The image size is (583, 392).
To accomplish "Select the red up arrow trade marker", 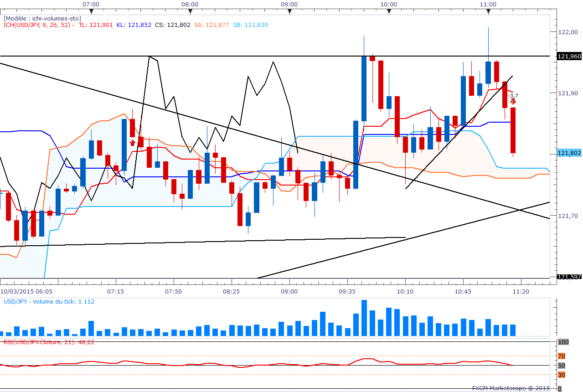I will pos(132,143).
